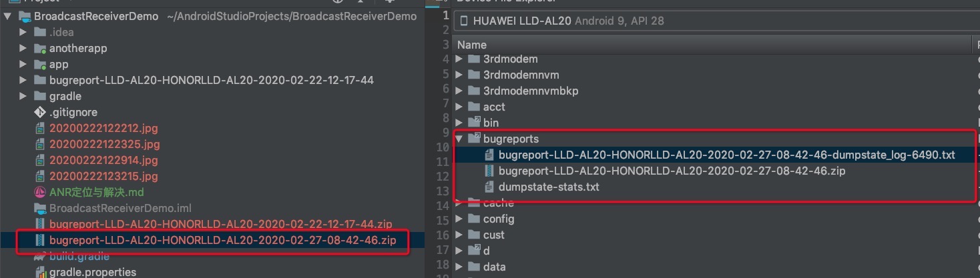Image resolution: width=980 pixels, height=278 pixels.
Task: Click archive icon of device bugreport zip
Action: [x=489, y=171]
